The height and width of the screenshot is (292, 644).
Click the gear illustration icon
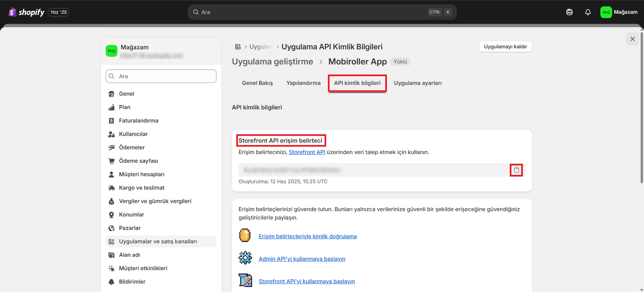245,258
